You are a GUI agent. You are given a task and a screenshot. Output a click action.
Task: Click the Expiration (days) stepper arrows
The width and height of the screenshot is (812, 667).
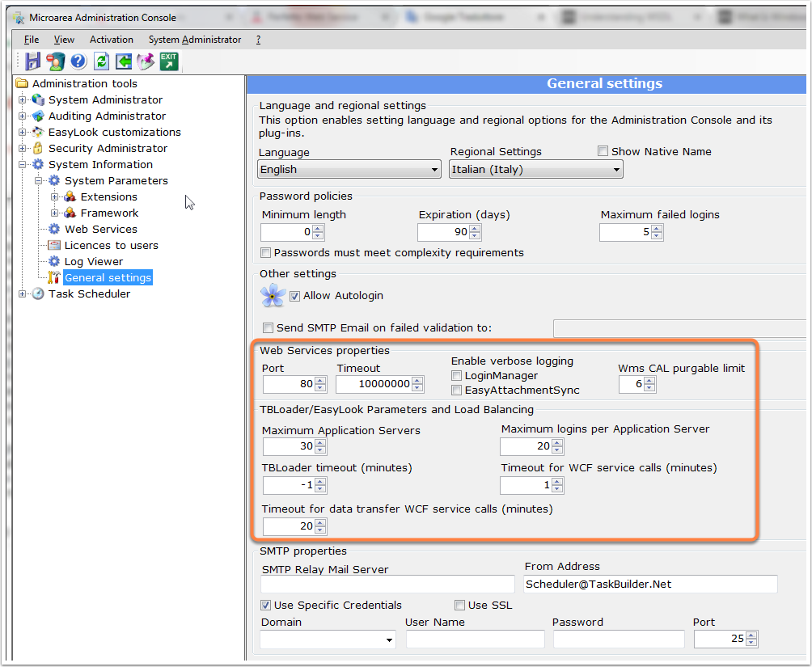tap(475, 231)
